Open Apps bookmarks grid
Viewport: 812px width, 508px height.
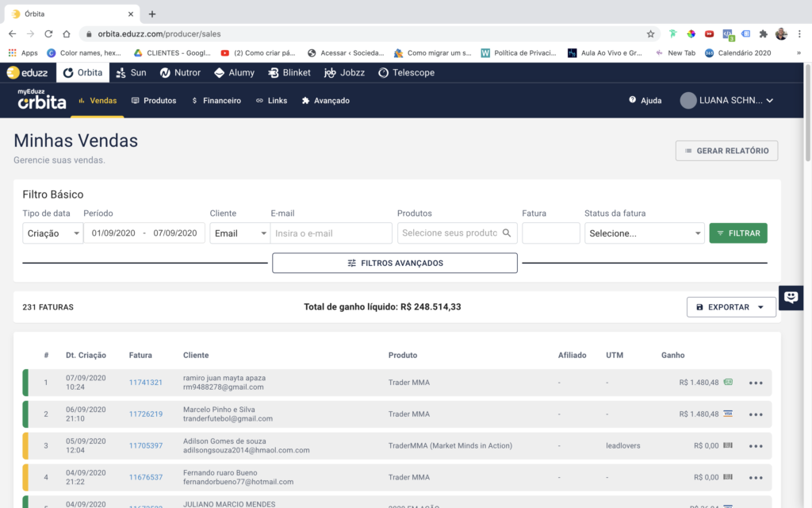tap(23, 53)
